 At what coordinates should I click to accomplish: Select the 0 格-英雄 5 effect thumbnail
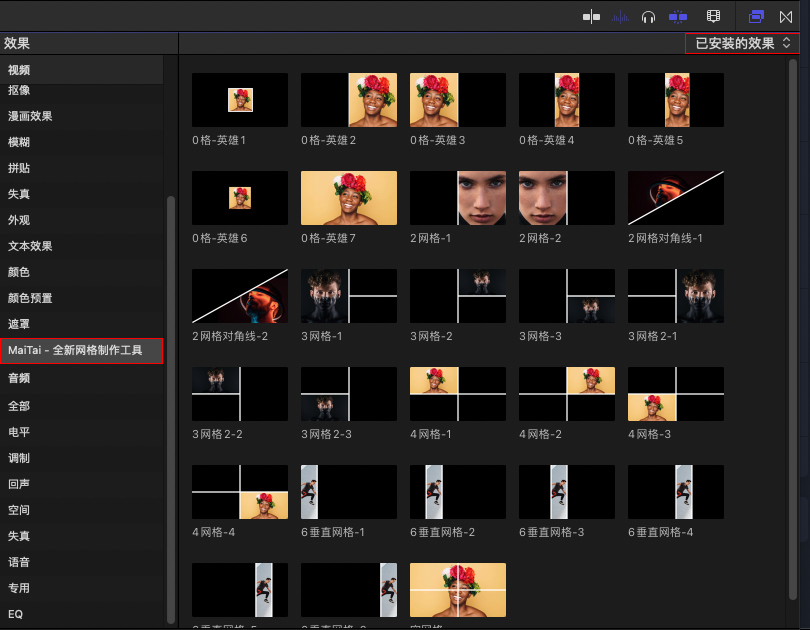tap(676, 100)
